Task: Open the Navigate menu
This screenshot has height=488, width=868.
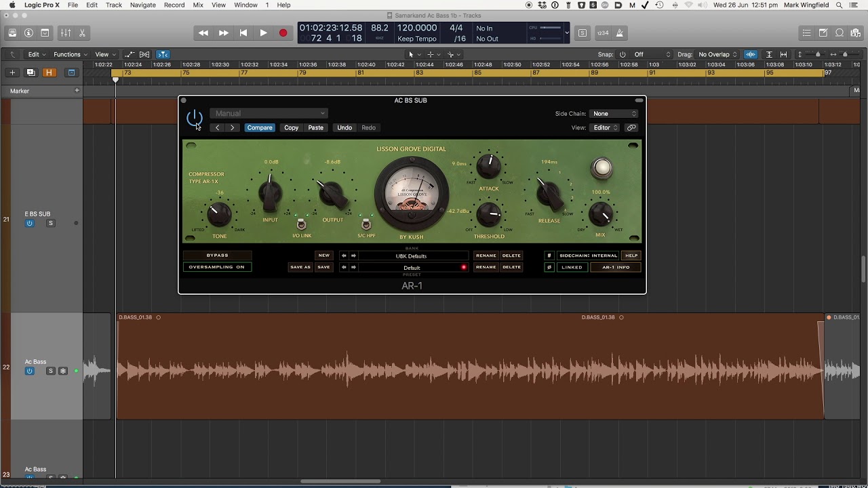Action: 142,5
